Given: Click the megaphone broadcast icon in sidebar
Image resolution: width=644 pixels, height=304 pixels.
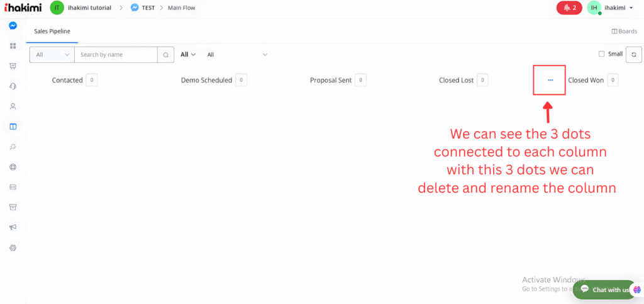Looking at the screenshot, I should [13, 227].
